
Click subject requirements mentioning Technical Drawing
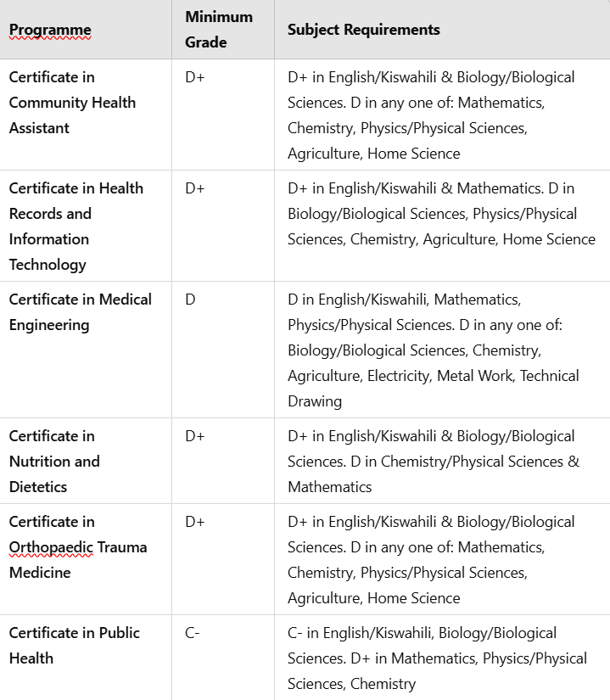click(x=433, y=350)
